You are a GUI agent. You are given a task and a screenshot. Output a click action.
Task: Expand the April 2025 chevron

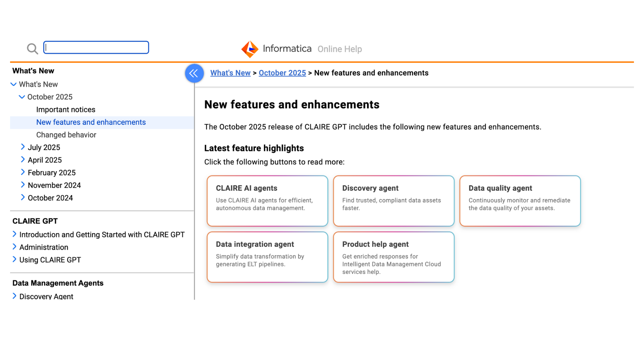tap(23, 160)
